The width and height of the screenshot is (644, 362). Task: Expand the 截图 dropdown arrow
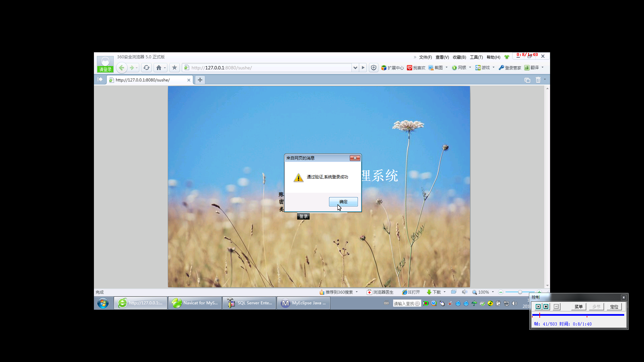[446, 67]
